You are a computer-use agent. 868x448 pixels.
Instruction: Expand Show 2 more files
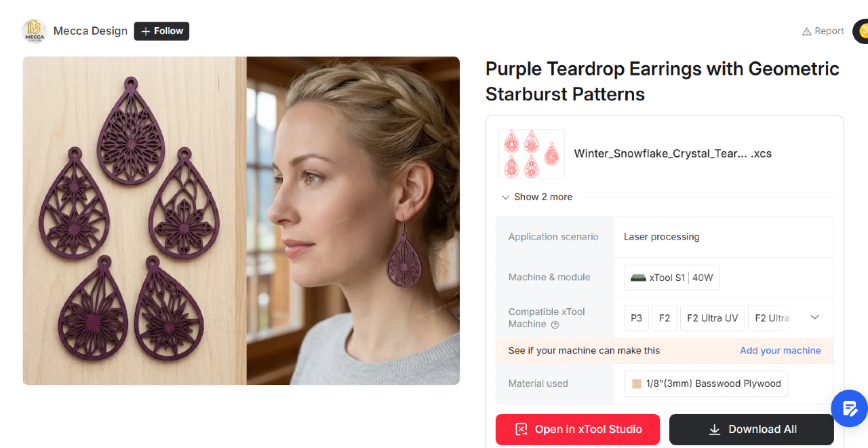click(536, 197)
